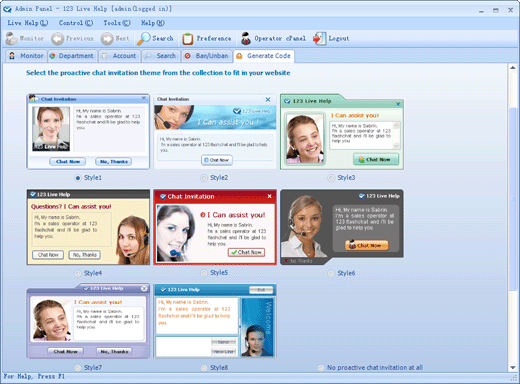520x384 pixels.
Task: Click the Style6 dark theme preview thumbnail
Action: coord(342,227)
